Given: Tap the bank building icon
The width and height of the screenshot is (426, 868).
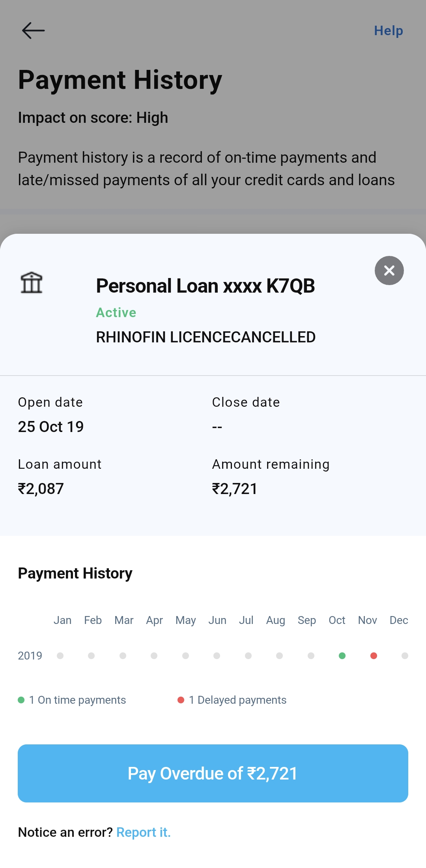Looking at the screenshot, I should 32,283.
